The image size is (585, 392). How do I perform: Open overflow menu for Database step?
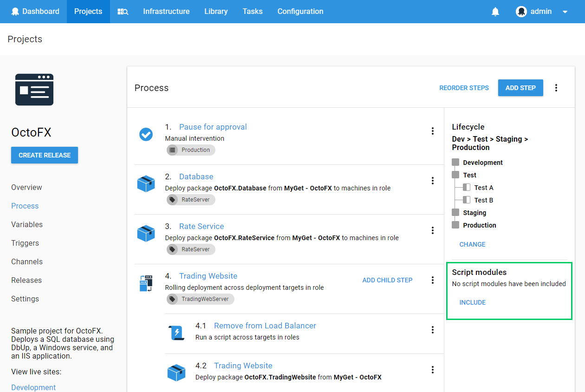pos(433,181)
